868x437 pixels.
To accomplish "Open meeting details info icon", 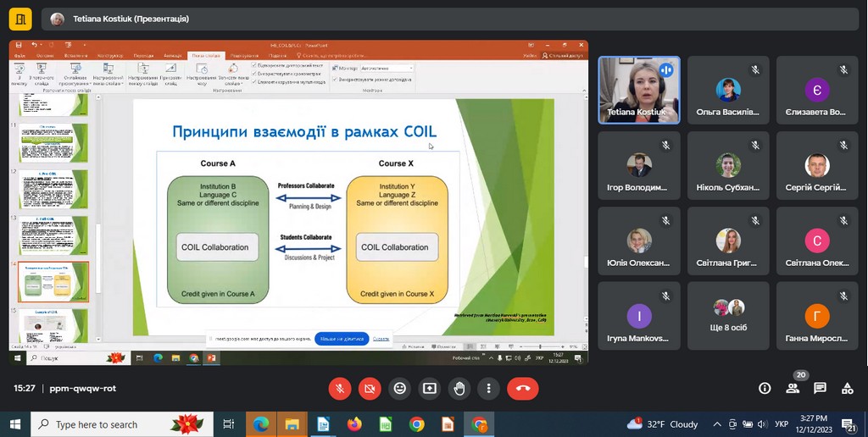I will pyautogui.click(x=765, y=389).
